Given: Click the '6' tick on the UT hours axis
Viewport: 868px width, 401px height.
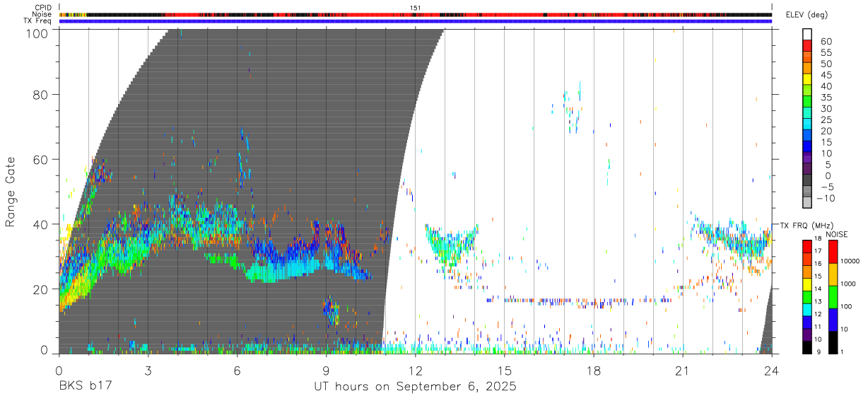Looking at the screenshot, I should [x=237, y=371].
